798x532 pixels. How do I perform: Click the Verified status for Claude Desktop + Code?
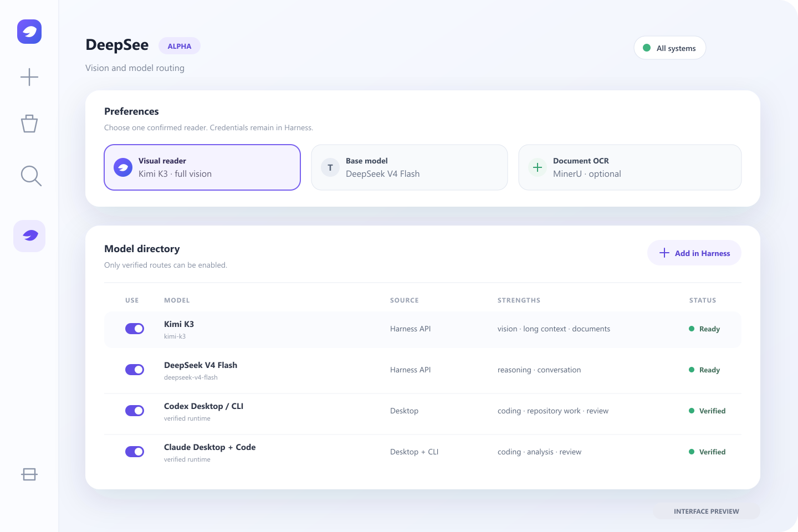712,452
